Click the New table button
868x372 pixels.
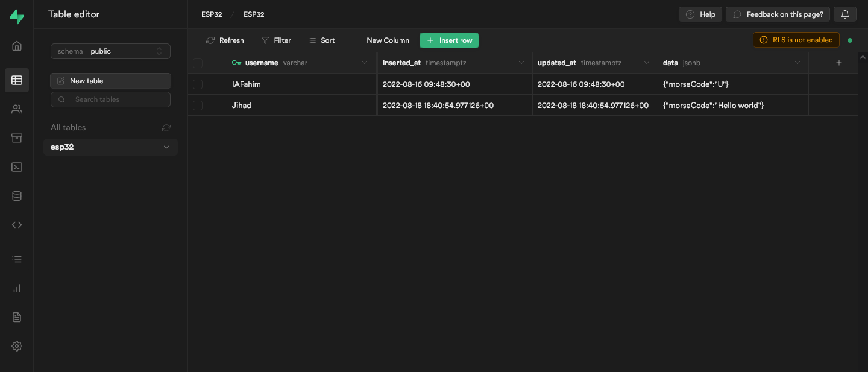pos(110,81)
